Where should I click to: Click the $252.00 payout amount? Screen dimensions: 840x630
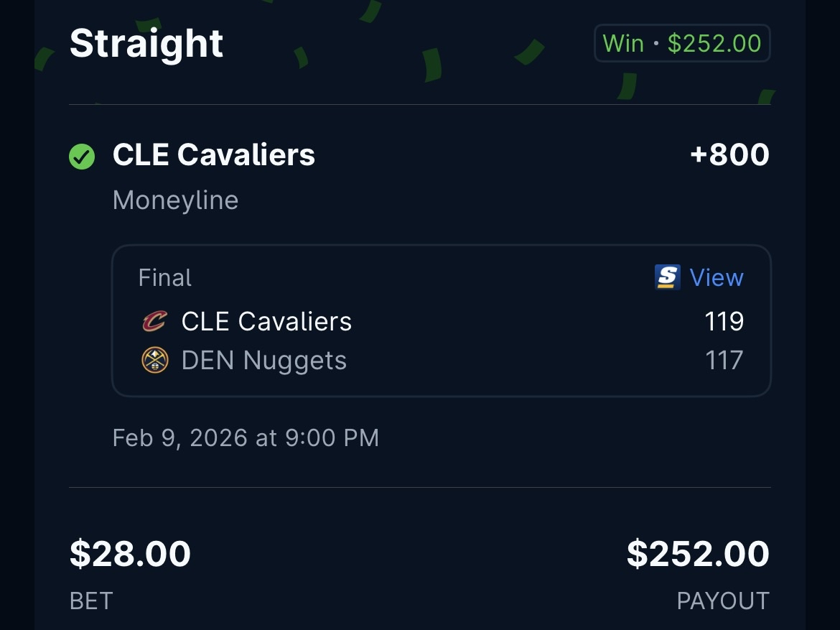pos(697,553)
